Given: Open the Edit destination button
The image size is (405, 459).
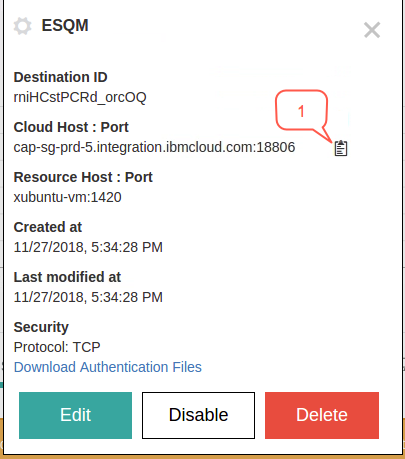Looking at the screenshot, I should tap(75, 415).
